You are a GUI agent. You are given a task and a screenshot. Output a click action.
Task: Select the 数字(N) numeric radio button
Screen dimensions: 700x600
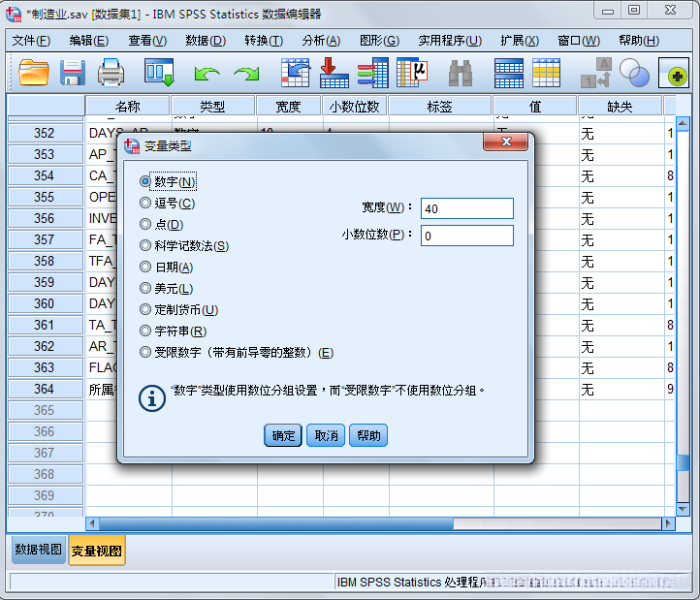(145, 181)
